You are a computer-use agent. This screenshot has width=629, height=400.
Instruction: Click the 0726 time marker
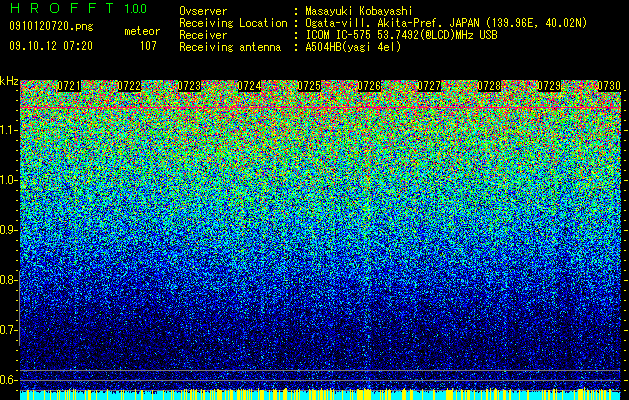coord(369,86)
